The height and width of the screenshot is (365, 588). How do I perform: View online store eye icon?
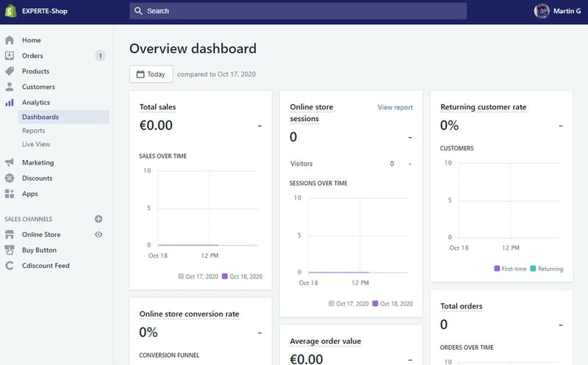(x=98, y=234)
